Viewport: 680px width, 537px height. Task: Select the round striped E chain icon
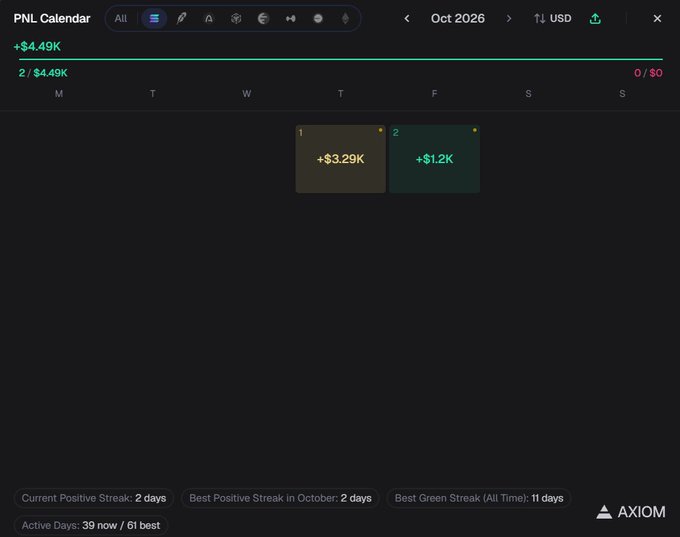[x=263, y=19]
